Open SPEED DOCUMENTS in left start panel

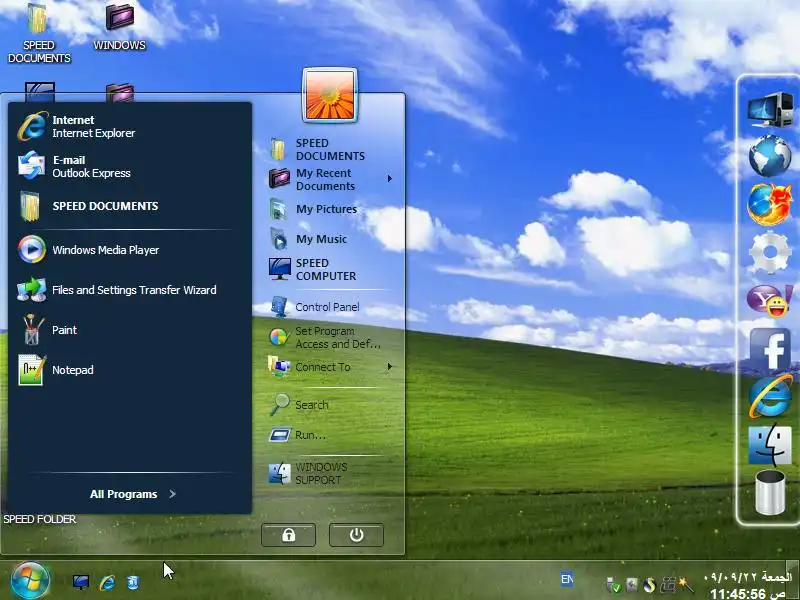88,206
